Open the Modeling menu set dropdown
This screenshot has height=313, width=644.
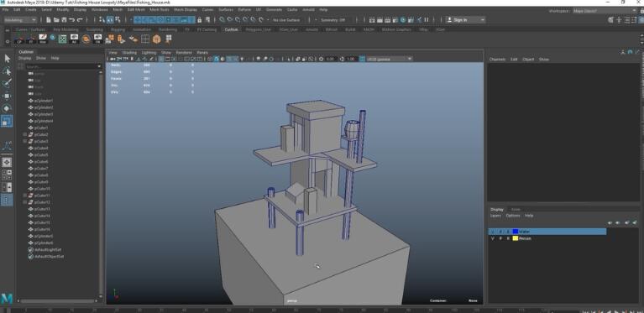pos(20,19)
